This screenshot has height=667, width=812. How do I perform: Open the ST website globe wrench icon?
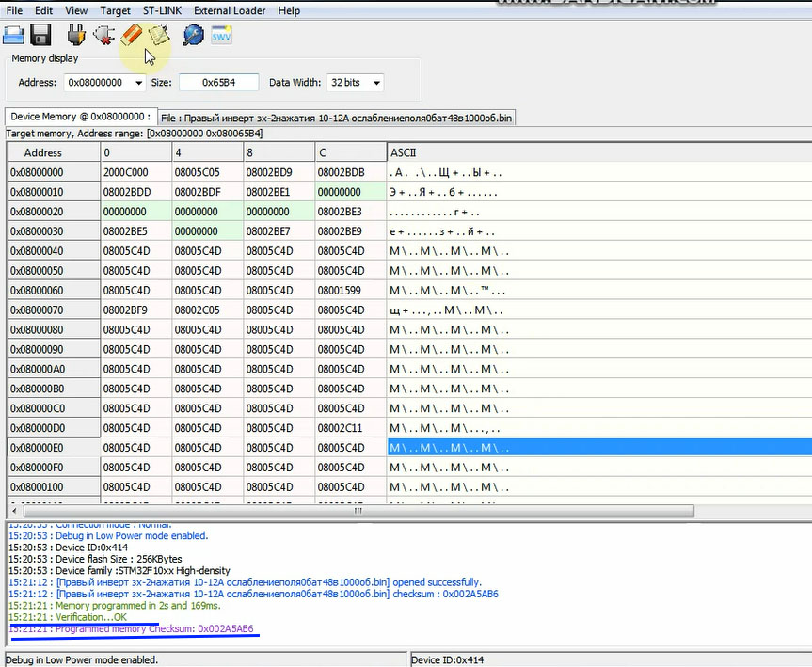click(193, 36)
